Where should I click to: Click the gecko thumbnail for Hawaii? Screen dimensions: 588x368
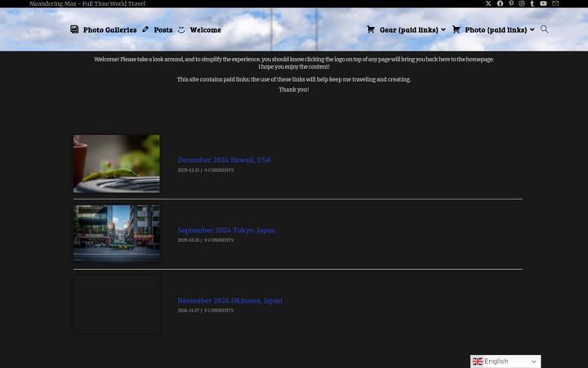pyautogui.click(x=117, y=164)
